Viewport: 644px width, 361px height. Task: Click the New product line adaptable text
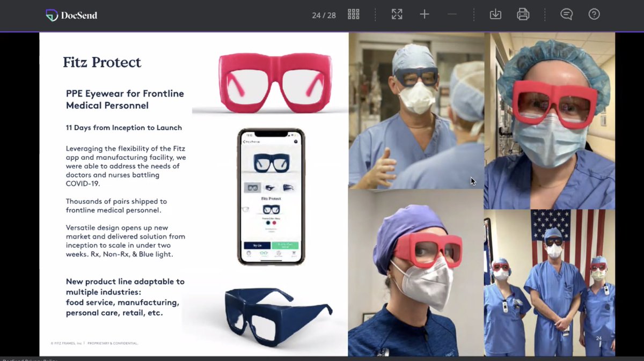point(125,297)
